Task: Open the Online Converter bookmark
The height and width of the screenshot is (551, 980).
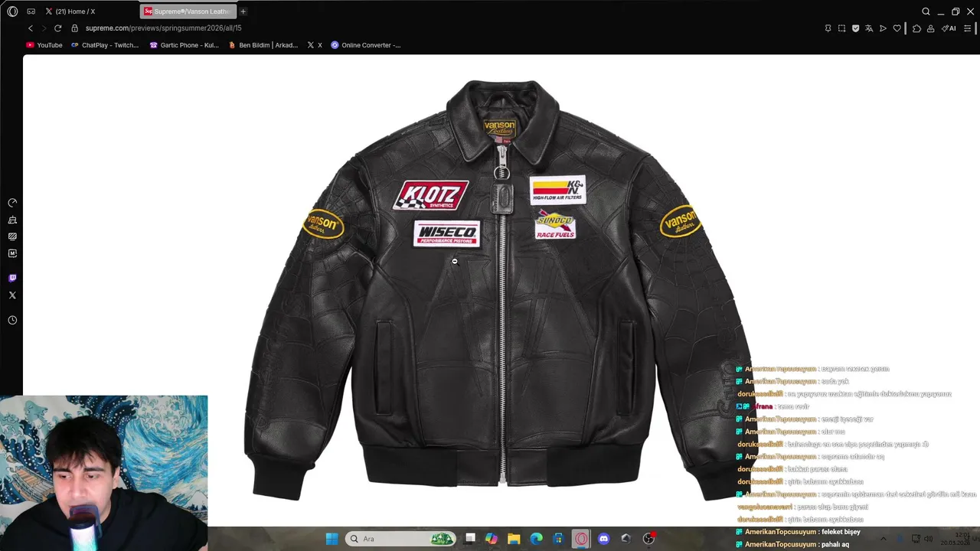Action: click(366, 45)
